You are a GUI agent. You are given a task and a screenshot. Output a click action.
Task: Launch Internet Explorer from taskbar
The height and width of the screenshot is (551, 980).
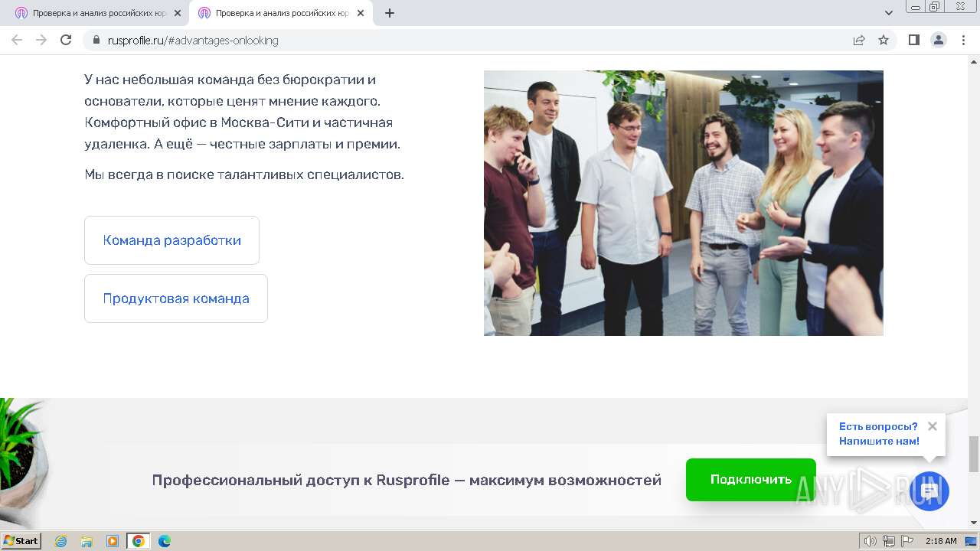pos(60,541)
